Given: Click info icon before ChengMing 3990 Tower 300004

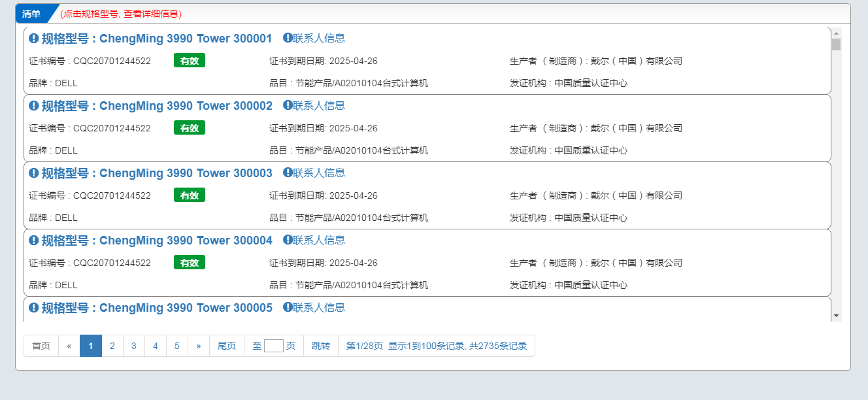Looking at the screenshot, I should pos(34,241).
